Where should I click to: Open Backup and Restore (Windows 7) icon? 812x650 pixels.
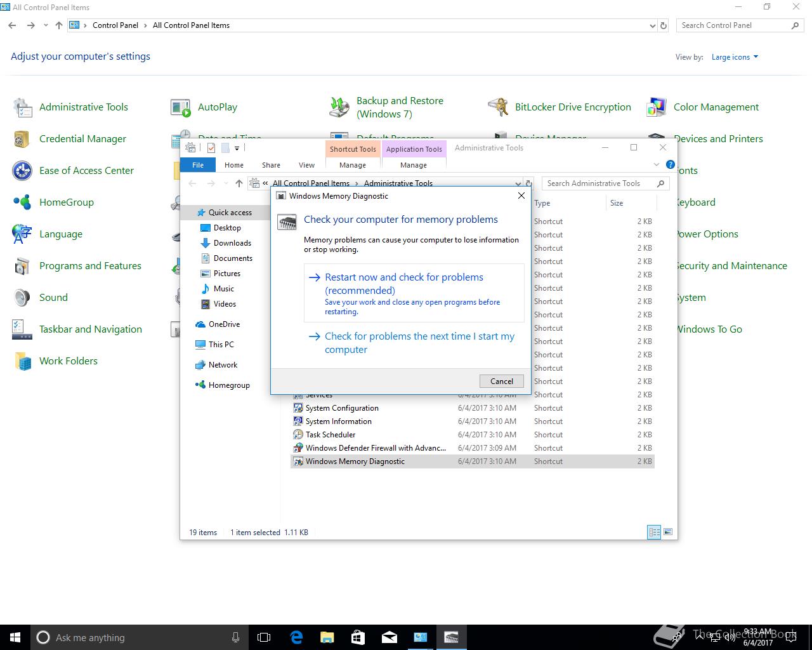(340, 107)
